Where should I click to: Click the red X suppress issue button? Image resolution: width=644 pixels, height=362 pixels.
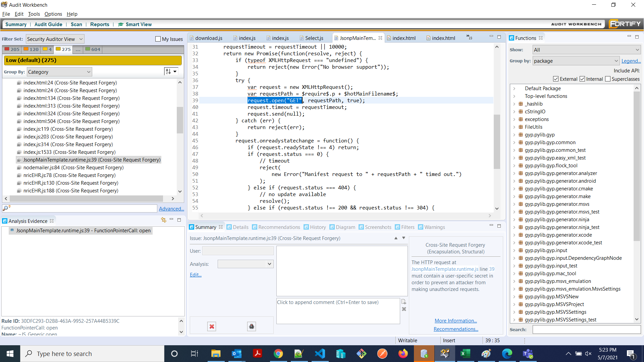click(x=212, y=326)
